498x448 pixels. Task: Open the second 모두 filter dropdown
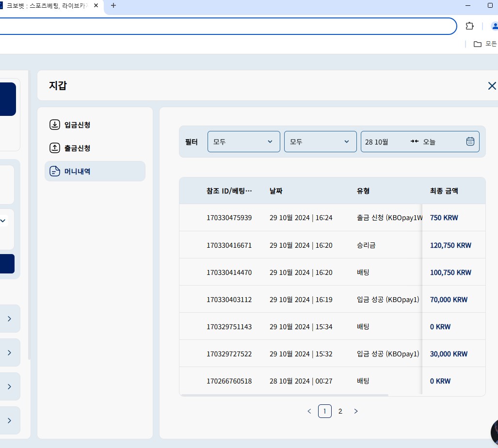[320, 142]
